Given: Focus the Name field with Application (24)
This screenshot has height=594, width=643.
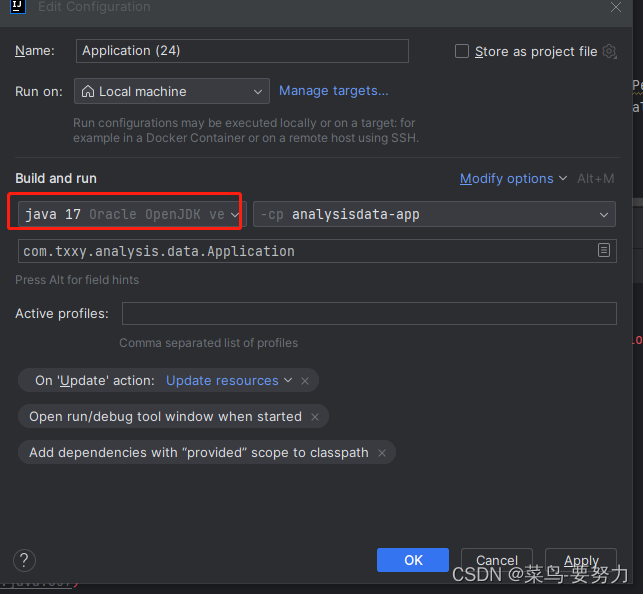Looking at the screenshot, I should [x=242, y=51].
